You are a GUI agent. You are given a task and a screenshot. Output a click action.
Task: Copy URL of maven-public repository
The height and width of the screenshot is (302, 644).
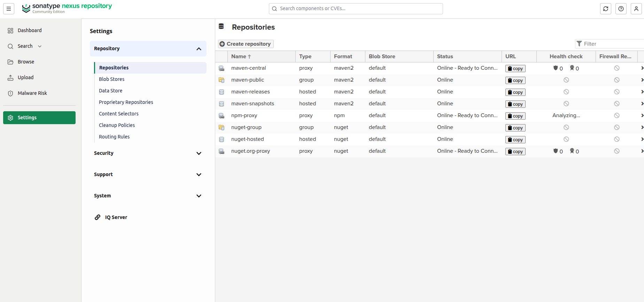point(515,81)
